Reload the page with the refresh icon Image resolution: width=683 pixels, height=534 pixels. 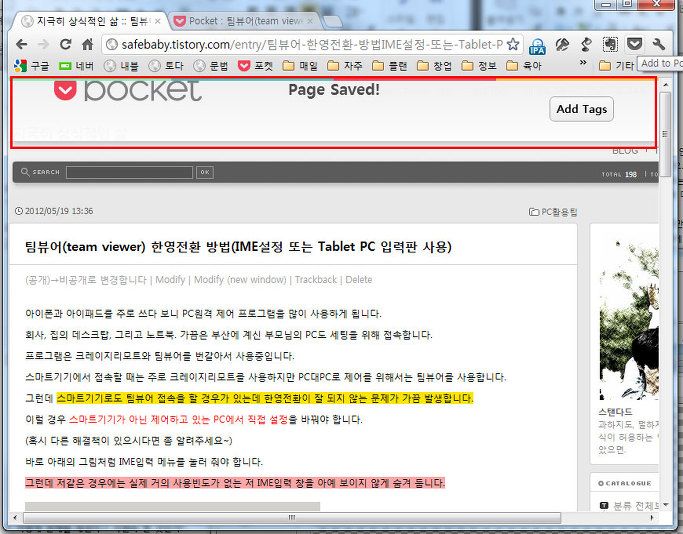(x=65, y=44)
